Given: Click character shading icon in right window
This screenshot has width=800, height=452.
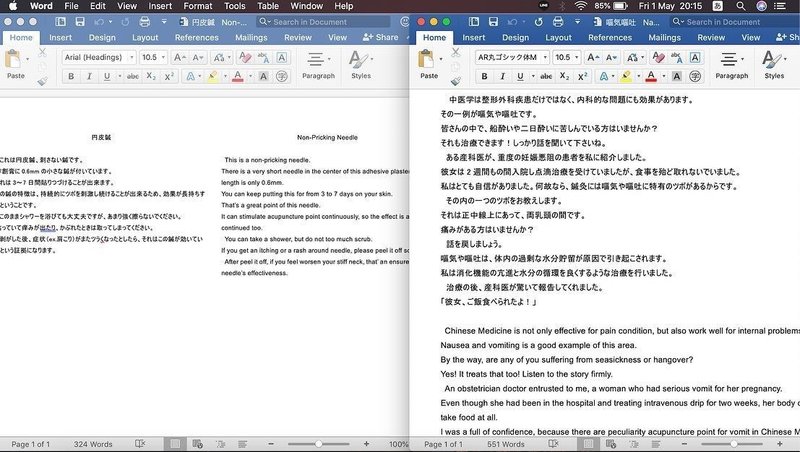Looking at the screenshot, I should coord(677,77).
